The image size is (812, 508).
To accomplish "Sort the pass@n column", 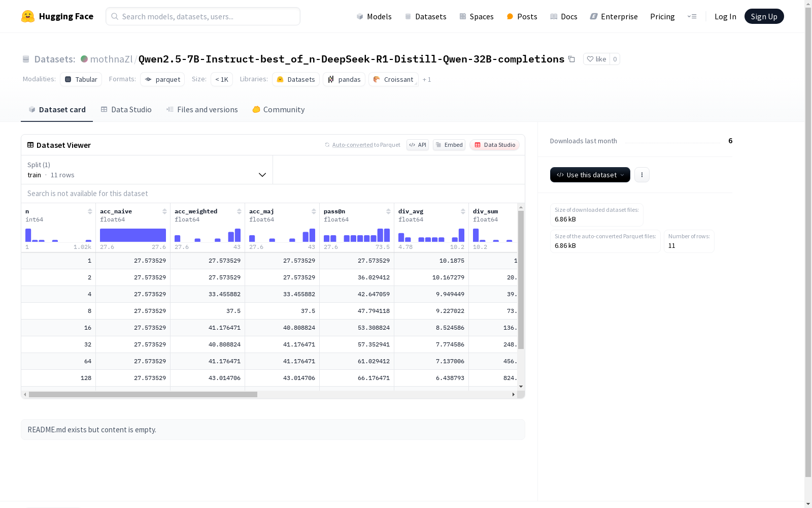I will [x=388, y=211].
